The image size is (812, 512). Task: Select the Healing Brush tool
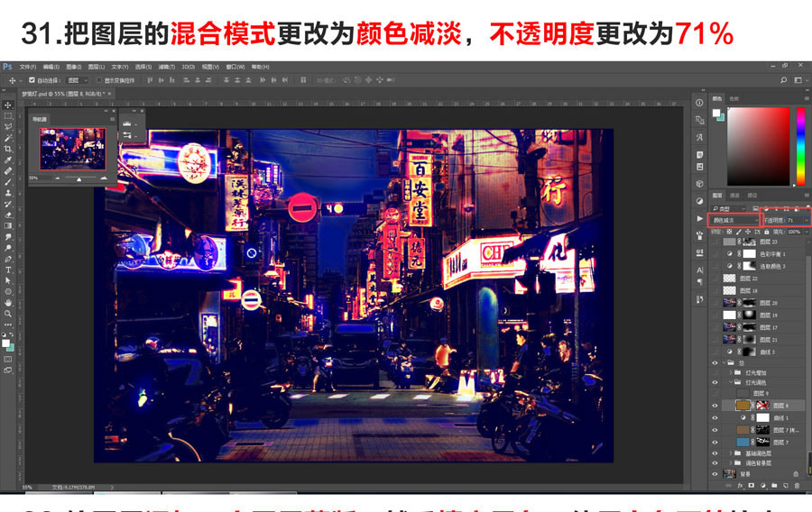(8, 170)
